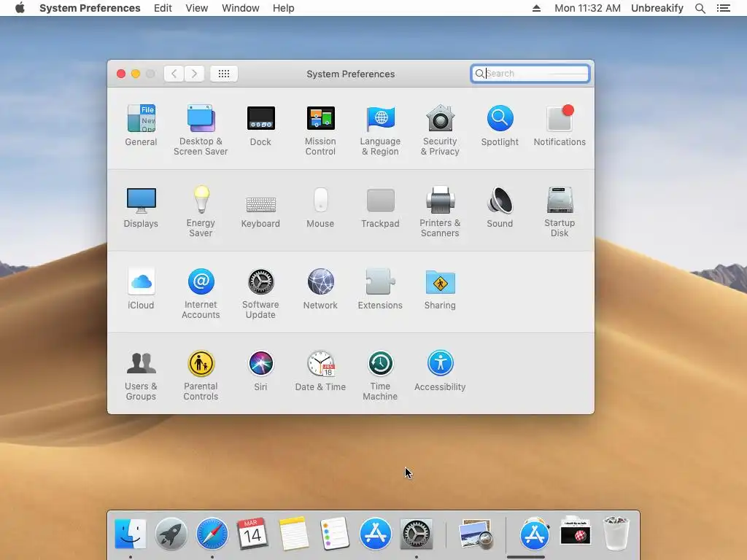The height and width of the screenshot is (560, 747).
Task: Click the eject icon in menu bar
Action: click(x=536, y=8)
